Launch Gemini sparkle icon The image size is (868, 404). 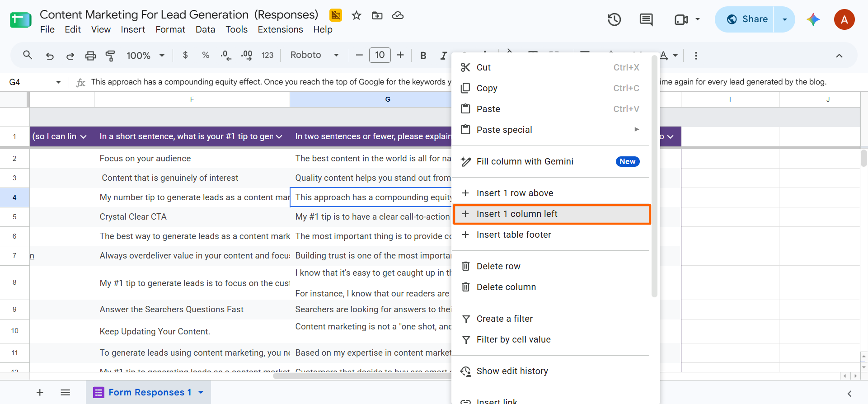[x=813, y=19]
